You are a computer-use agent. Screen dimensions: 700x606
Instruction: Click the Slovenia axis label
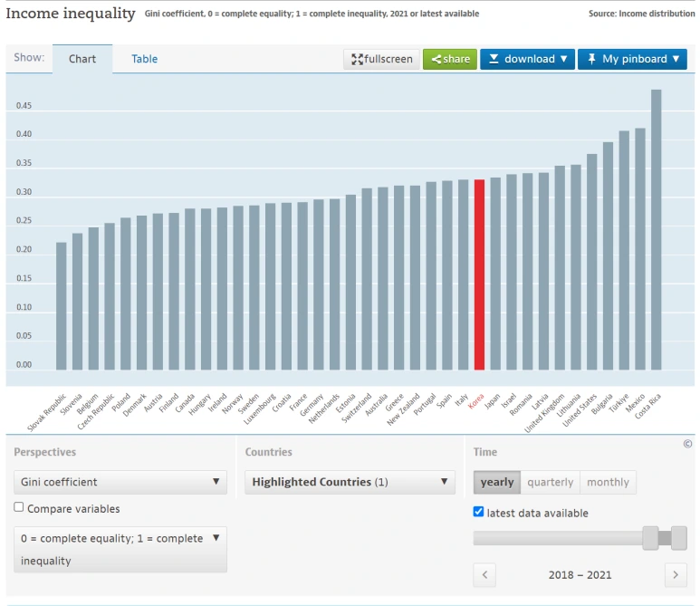71,404
